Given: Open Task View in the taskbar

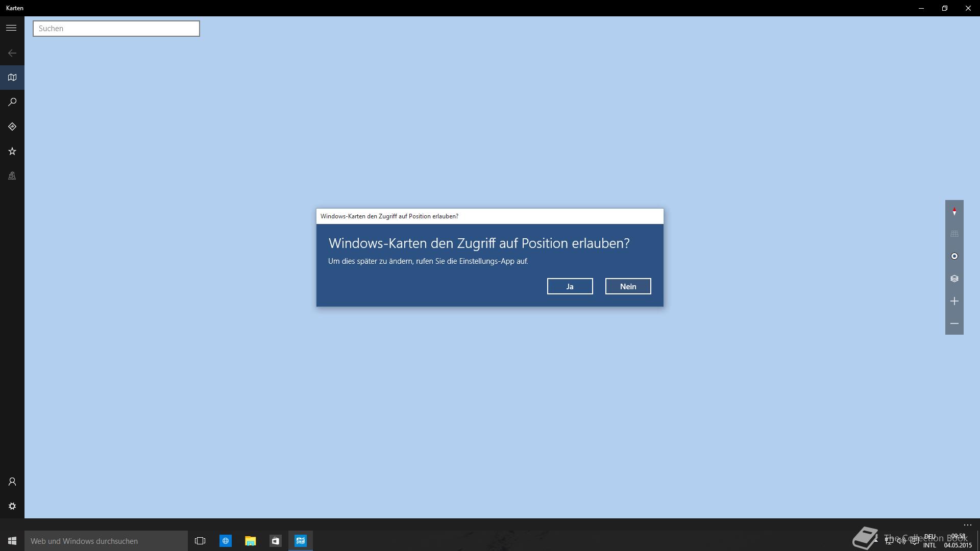Looking at the screenshot, I should pos(200,541).
